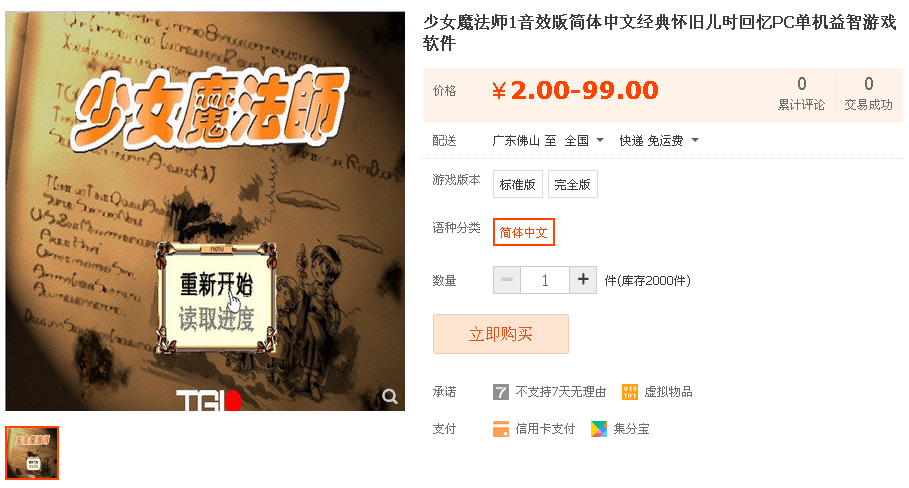Open the 累计评论 reviews count
Screen dimensions: 909x488
[801, 94]
